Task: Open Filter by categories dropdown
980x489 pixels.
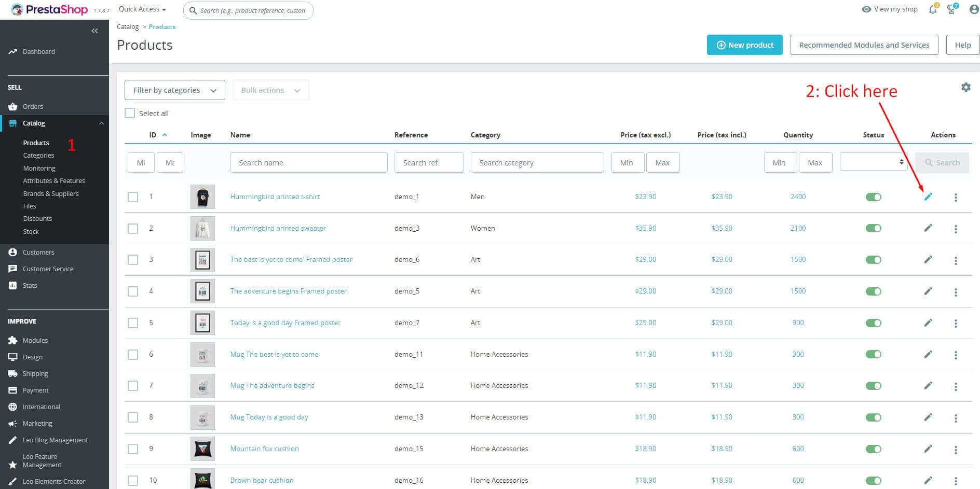Action: click(x=175, y=90)
